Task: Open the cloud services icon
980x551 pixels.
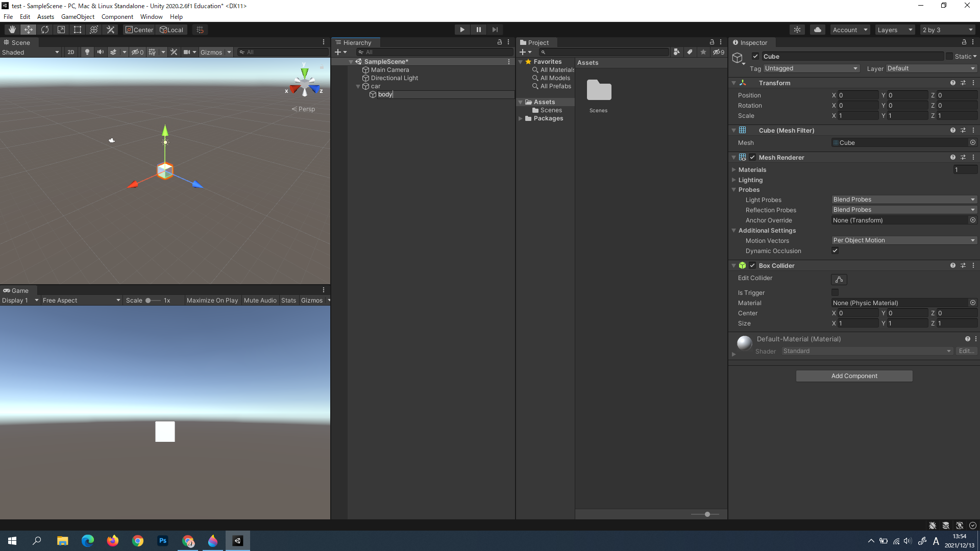Action: (818, 30)
